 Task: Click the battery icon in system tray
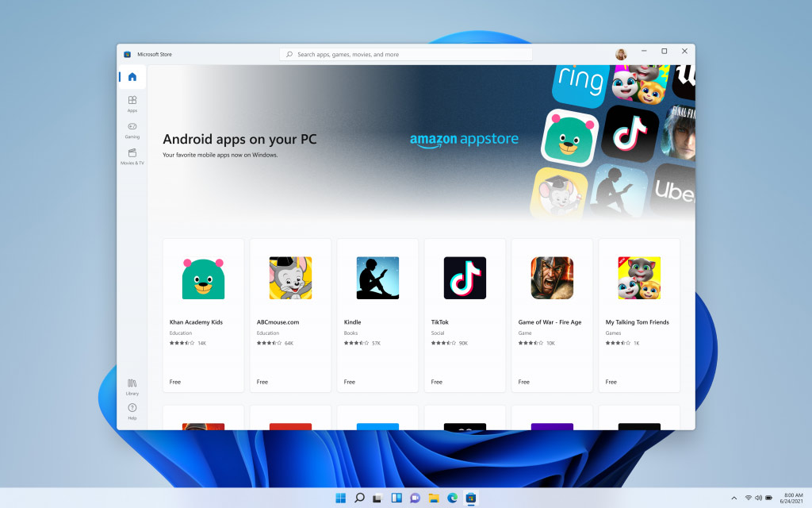click(769, 498)
